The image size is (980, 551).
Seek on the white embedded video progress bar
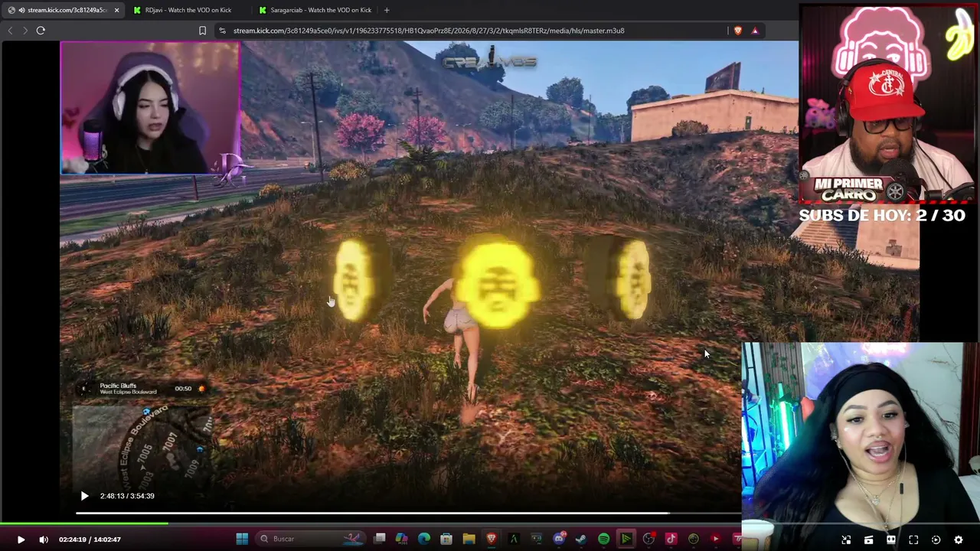(x=409, y=513)
